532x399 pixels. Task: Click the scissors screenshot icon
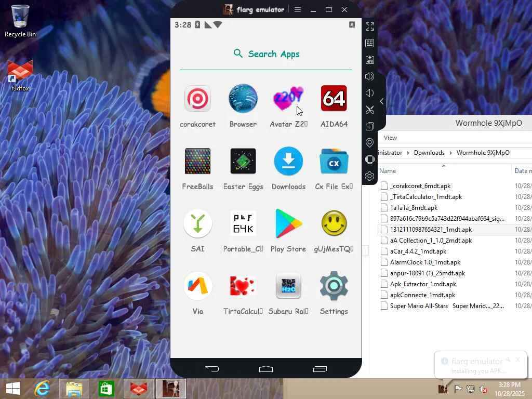(x=369, y=110)
